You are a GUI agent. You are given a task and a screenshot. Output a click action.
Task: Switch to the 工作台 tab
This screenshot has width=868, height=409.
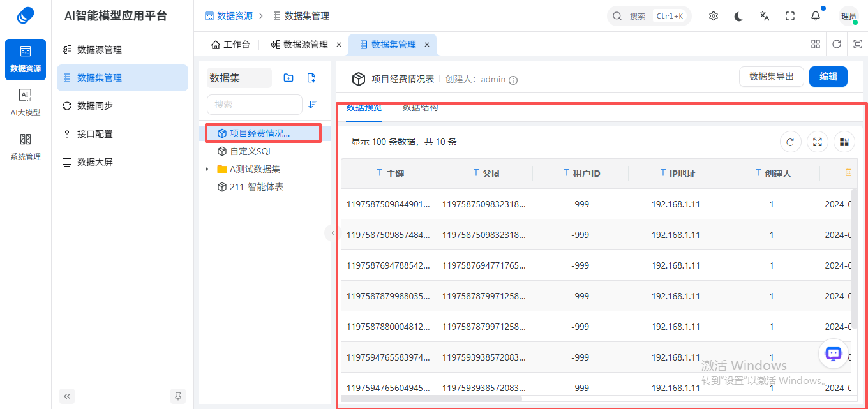click(230, 45)
